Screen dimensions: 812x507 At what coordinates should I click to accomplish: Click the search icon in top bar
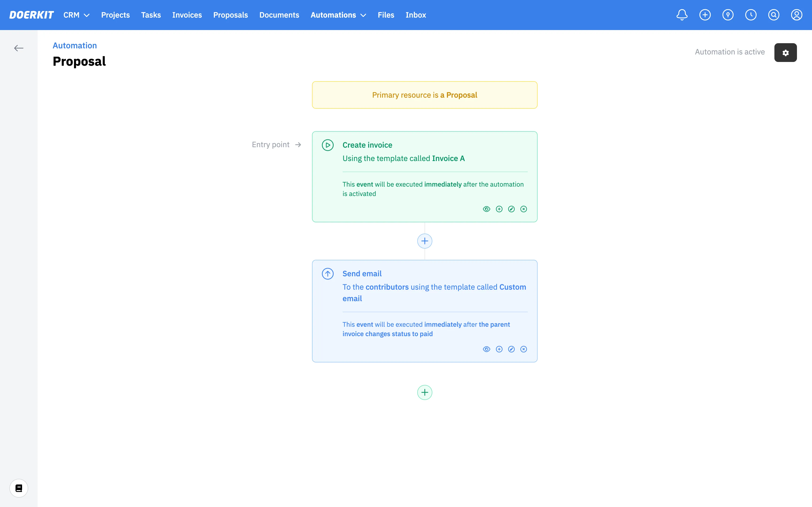click(x=773, y=15)
